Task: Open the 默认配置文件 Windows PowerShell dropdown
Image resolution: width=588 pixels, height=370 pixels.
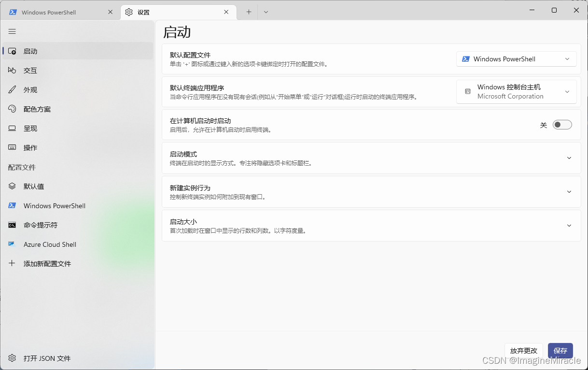Action: pyautogui.click(x=517, y=59)
